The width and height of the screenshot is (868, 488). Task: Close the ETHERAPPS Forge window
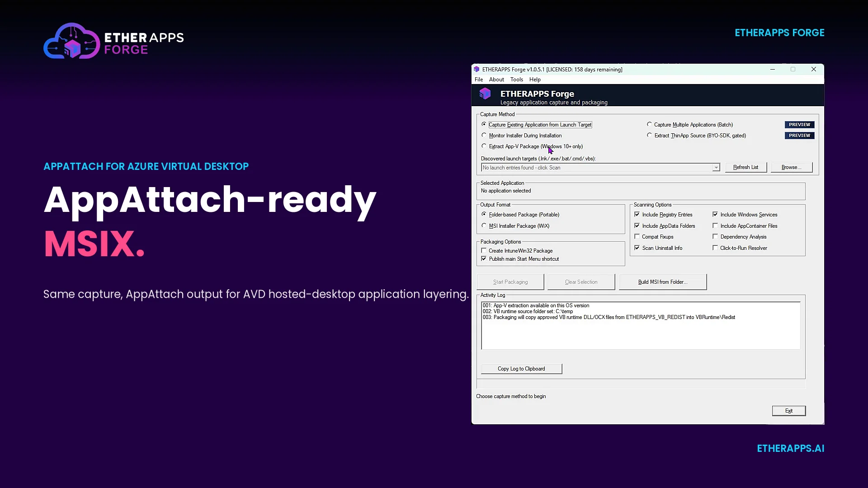click(x=814, y=69)
